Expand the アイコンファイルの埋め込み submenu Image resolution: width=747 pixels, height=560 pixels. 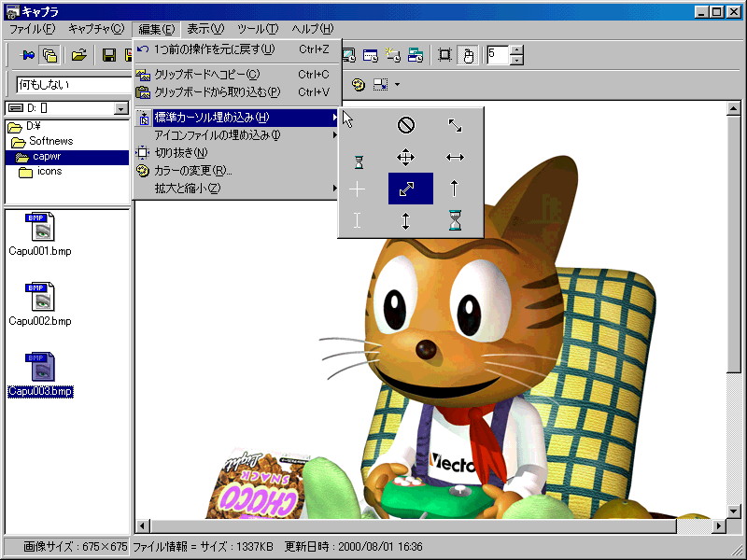click(x=235, y=135)
